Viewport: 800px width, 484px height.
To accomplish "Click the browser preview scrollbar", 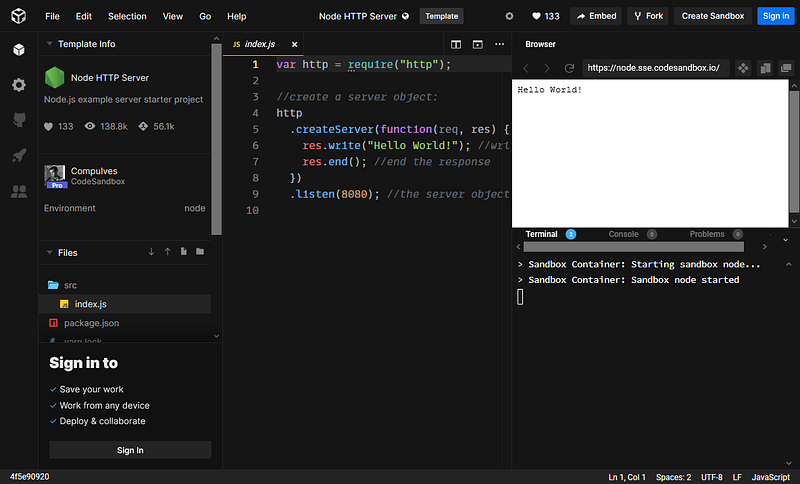I will pyautogui.click(x=794, y=152).
